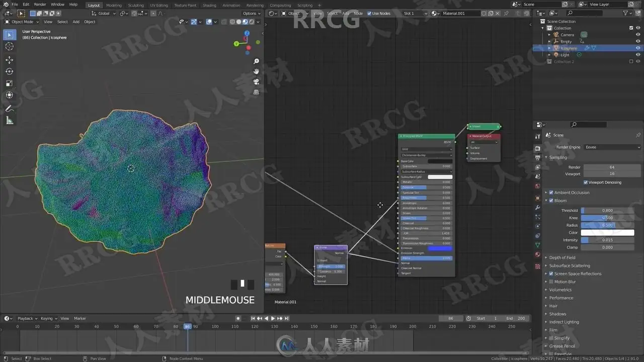Open the Object Mode dropdown
This screenshot has height=362, width=644.
(21, 22)
